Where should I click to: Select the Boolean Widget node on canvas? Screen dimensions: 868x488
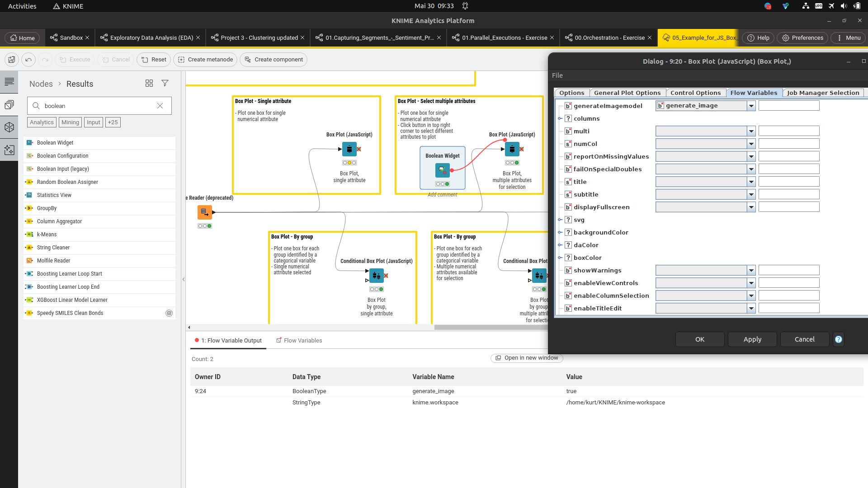click(x=442, y=170)
